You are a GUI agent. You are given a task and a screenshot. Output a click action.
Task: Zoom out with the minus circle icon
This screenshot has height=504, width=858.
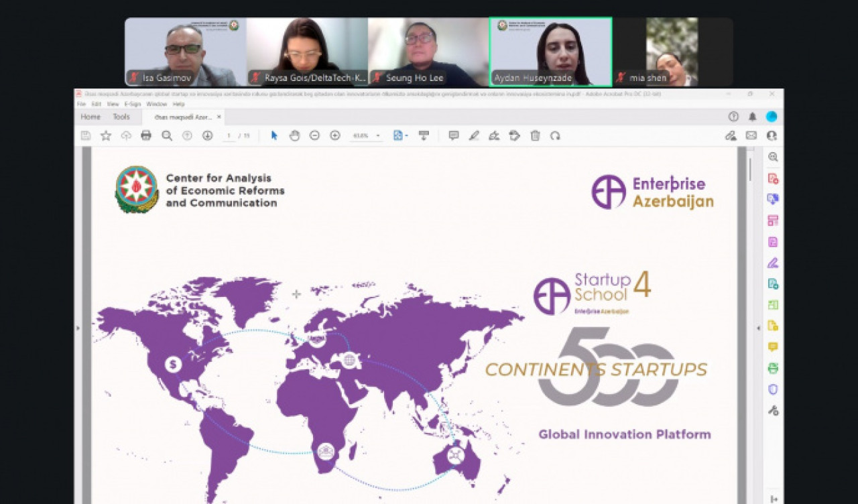(x=314, y=135)
